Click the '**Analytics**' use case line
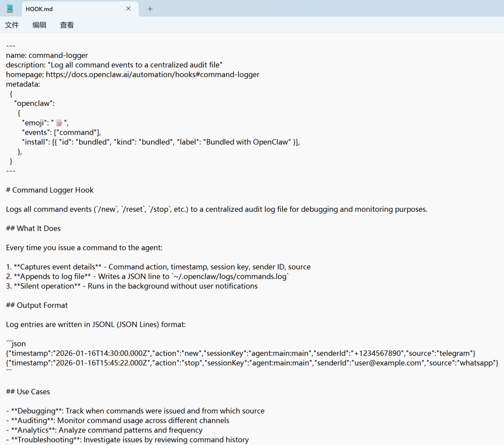504x445 pixels. [x=104, y=430]
